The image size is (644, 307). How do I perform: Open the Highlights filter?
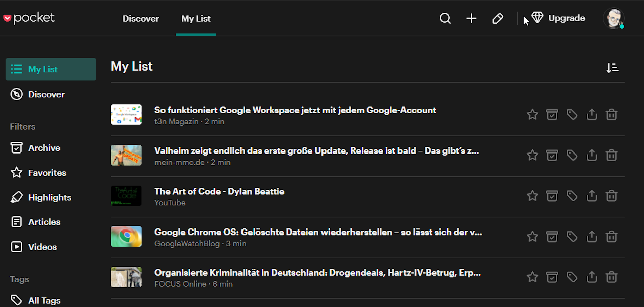pos(41,197)
